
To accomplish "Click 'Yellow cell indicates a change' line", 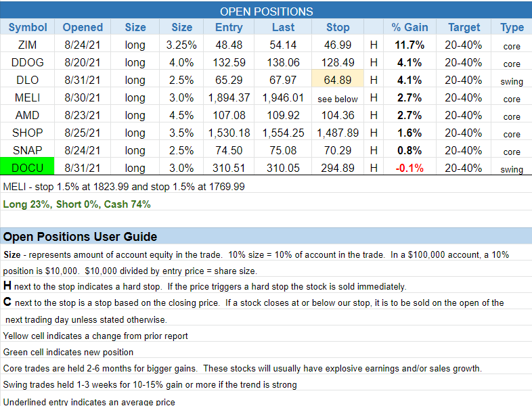I will [95, 336].
